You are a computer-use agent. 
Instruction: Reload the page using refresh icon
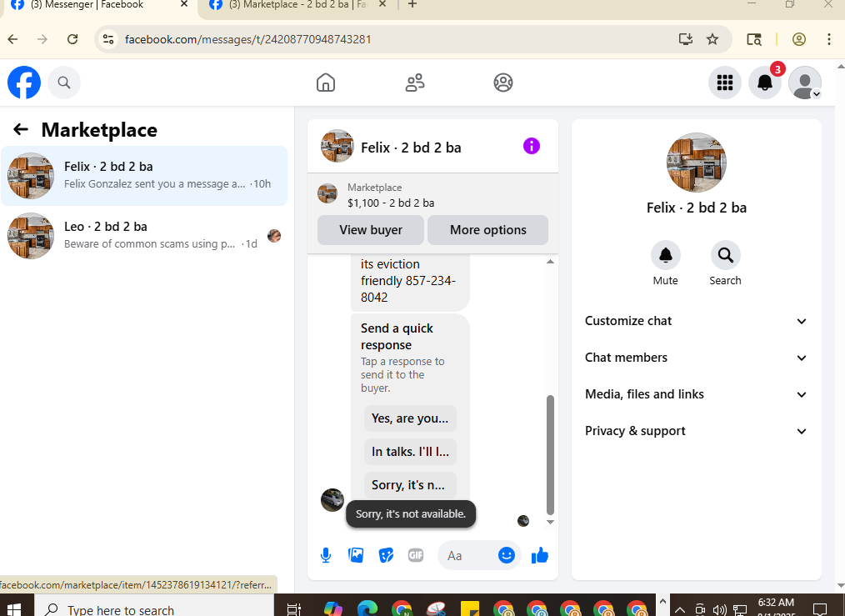click(72, 39)
